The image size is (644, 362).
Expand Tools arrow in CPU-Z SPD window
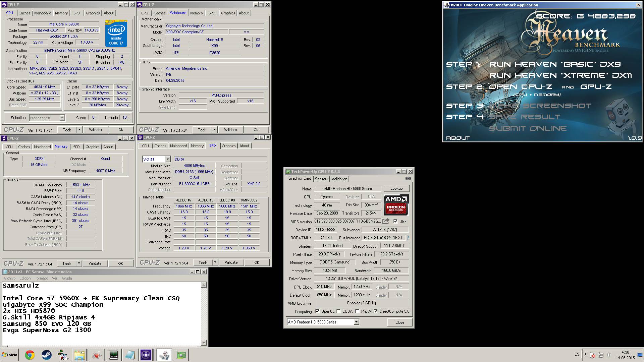click(x=215, y=262)
